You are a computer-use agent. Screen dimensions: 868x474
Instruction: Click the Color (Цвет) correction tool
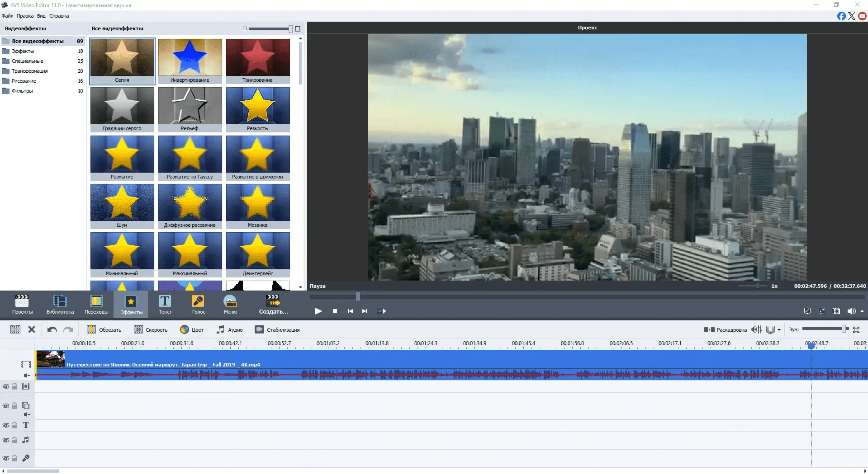tap(192, 329)
